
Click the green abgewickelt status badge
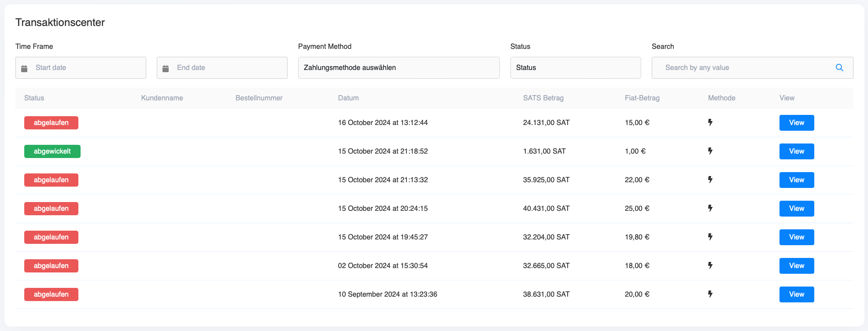coord(52,151)
